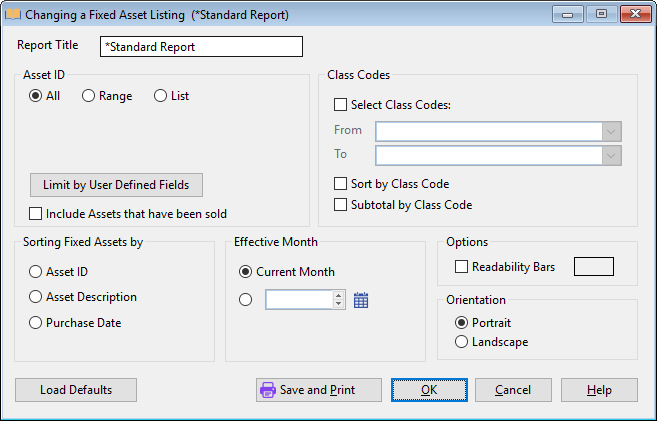Expand the To class code dropdown
The image size is (657, 421).
tap(611, 155)
